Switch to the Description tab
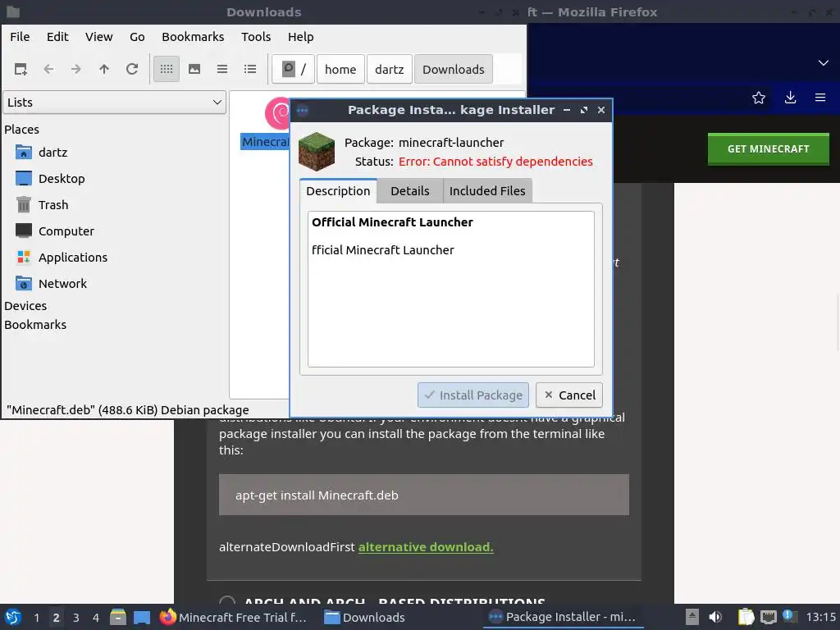The height and width of the screenshot is (630, 840). point(338,191)
